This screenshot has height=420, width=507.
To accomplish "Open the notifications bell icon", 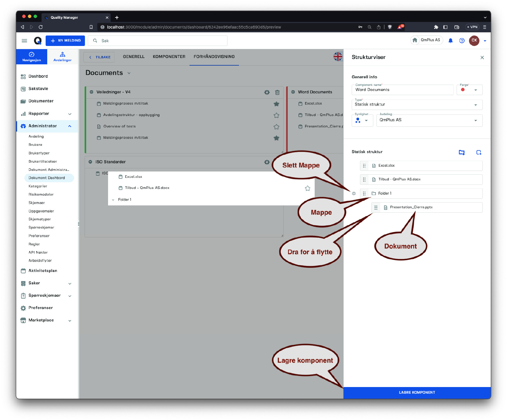I will [451, 41].
